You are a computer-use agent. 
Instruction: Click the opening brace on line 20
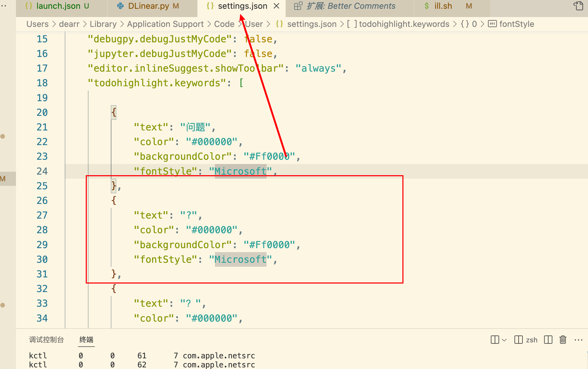pos(114,112)
